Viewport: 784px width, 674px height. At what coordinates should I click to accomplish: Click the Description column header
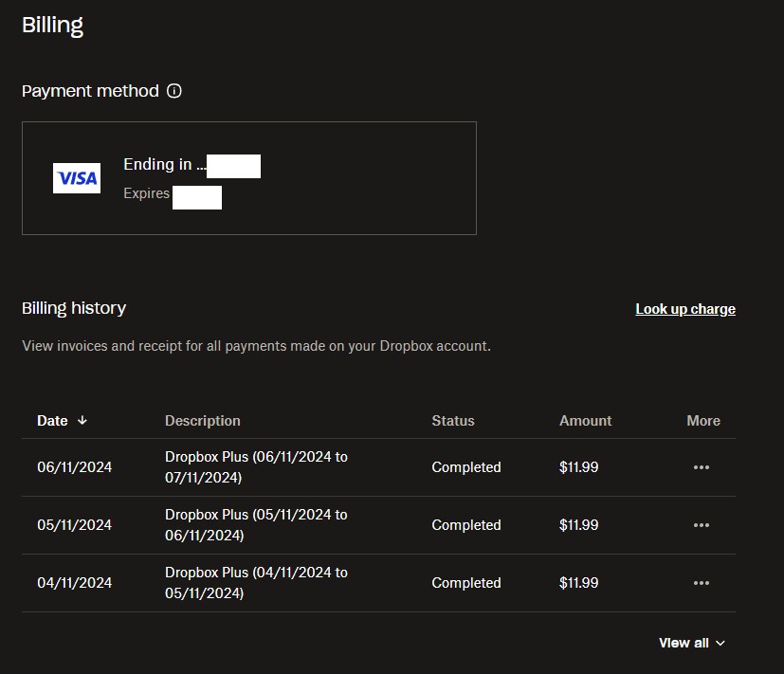[203, 421]
